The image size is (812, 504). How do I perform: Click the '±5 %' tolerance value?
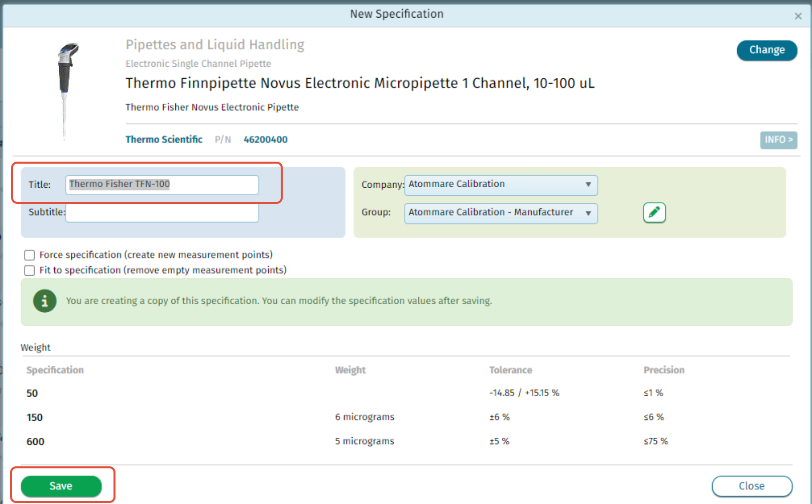coord(499,441)
